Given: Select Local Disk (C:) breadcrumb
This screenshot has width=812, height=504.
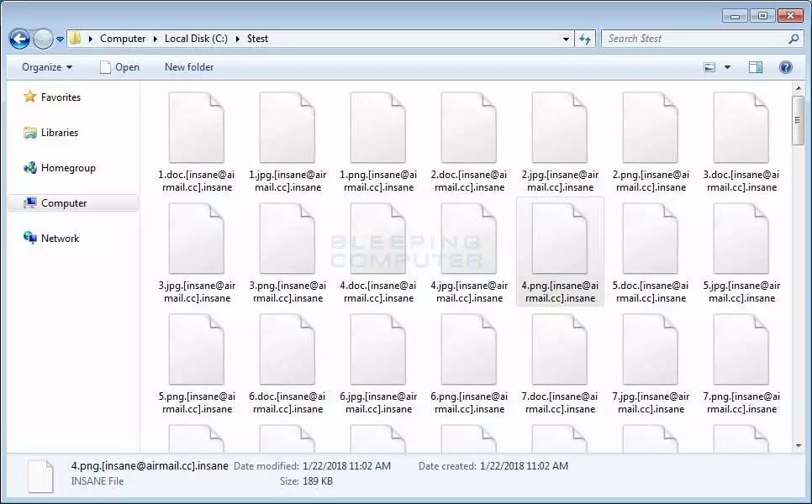Looking at the screenshot, I should pyautogui.click(x=196, y=39).
